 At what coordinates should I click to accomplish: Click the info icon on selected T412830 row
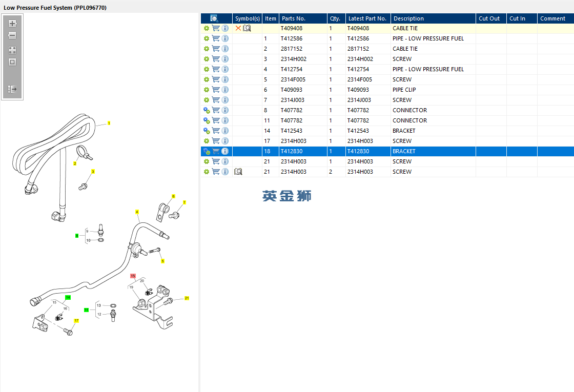(225, 151)
